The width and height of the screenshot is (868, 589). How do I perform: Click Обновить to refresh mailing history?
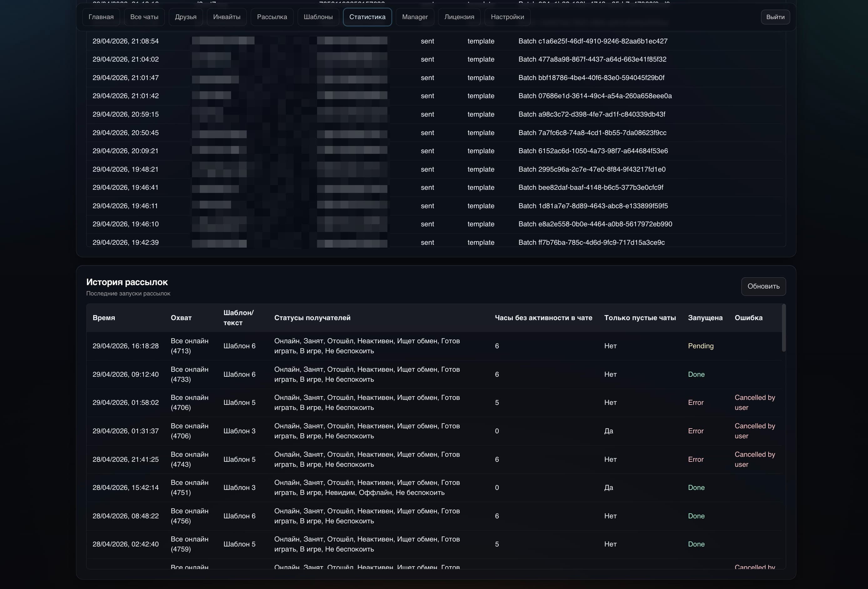[764, 286]
